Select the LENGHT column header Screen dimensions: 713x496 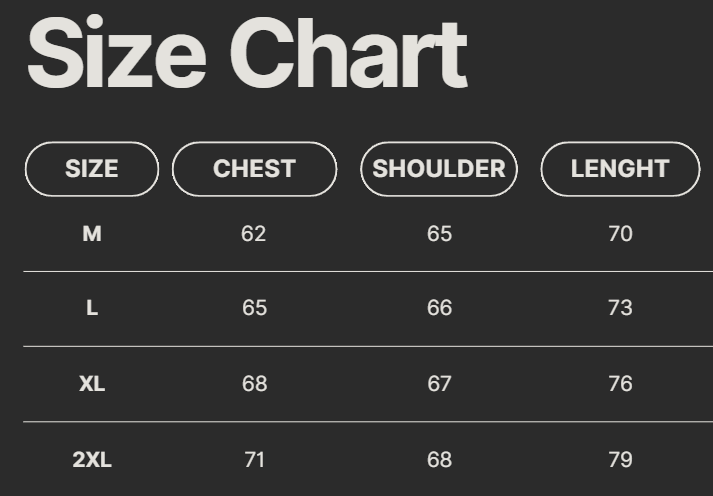620,169
